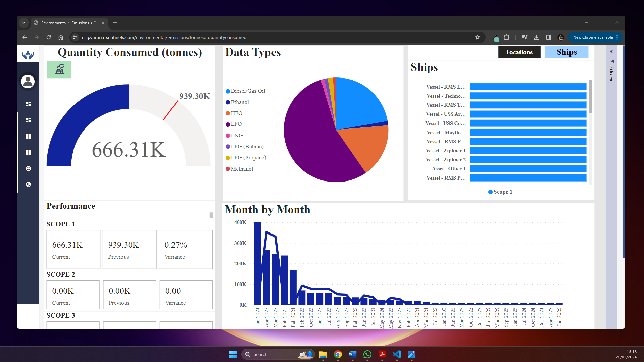
Task: Open the tab search dropdown arrow
Action: click(x=24, y=23)
